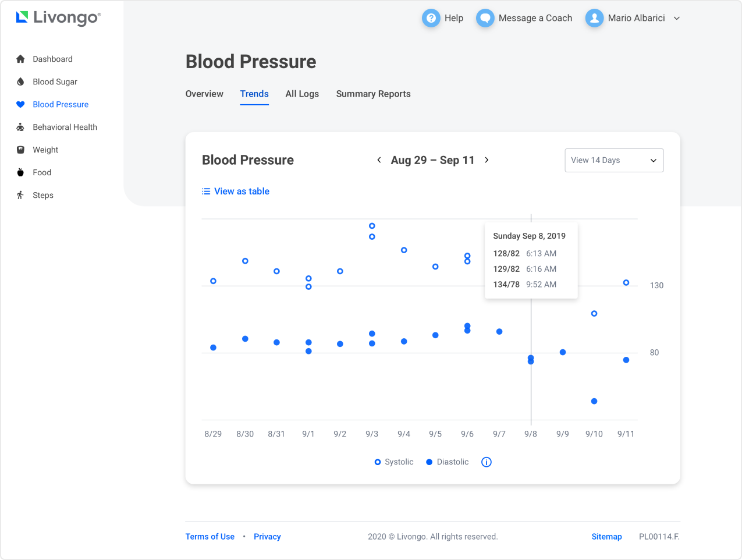Click the Behavioral Health person icon
742x560 pixels.
(20, 127)
